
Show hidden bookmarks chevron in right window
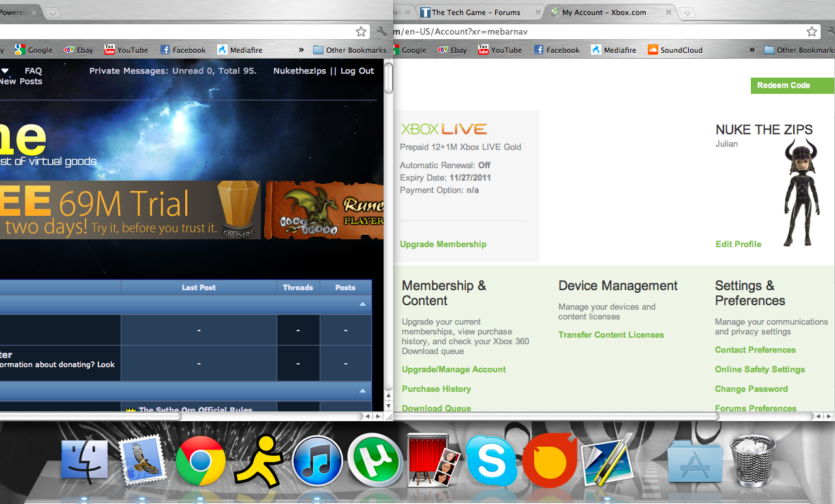pos(751,50)
